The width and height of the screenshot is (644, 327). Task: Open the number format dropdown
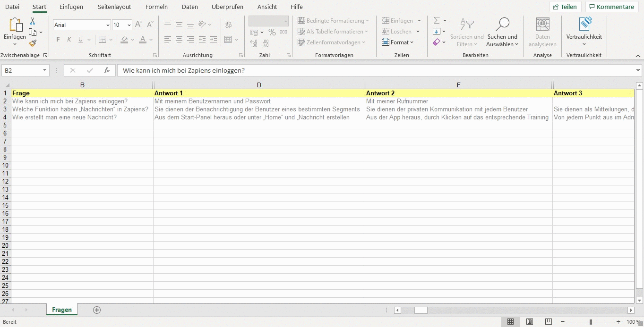coord(285,21)
